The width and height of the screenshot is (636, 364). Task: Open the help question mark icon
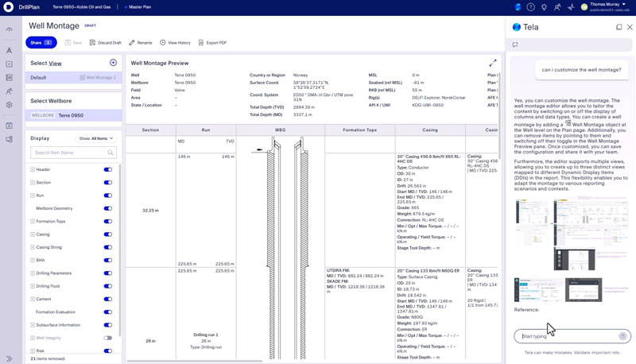(530, 7)
